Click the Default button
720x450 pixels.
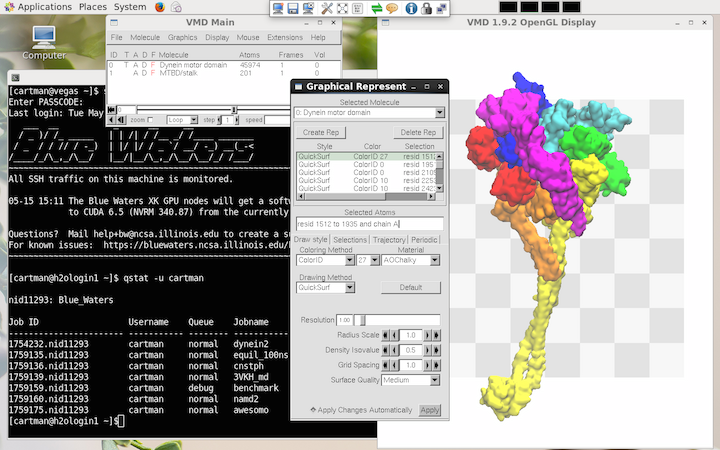pyautogui.click(x=411, y=287)
